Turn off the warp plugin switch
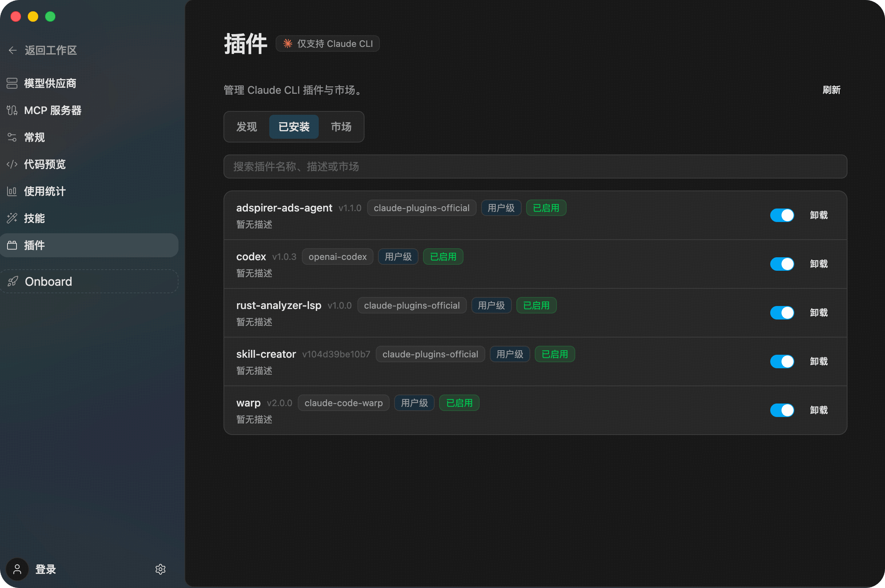 (782, 410)
